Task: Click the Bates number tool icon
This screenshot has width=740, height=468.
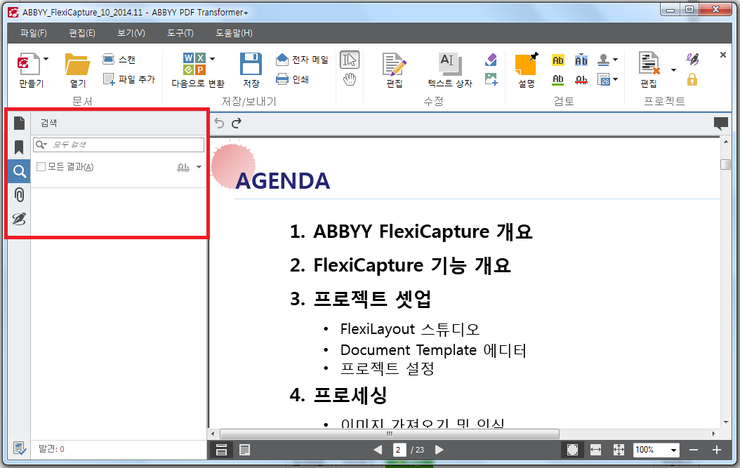Action: pos(603,79)
